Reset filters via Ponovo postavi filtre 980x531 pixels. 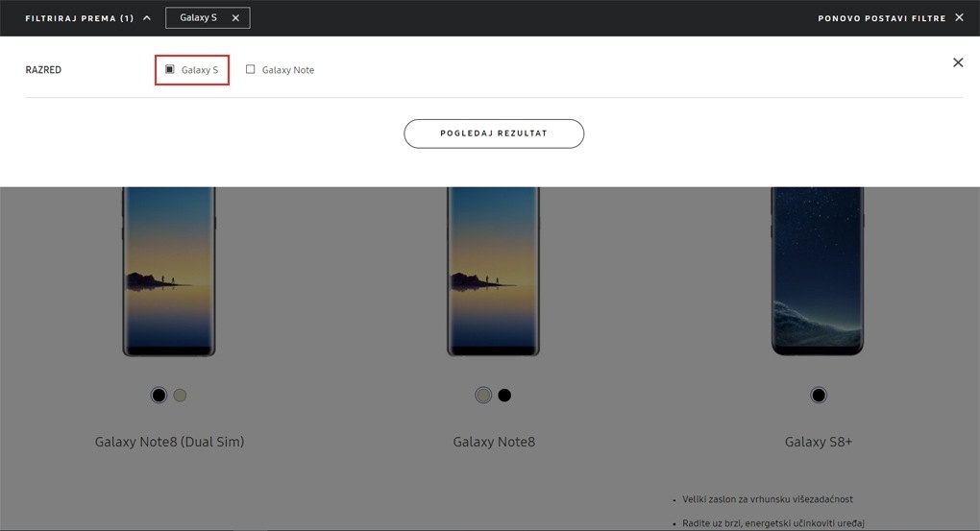coord(882,18)
